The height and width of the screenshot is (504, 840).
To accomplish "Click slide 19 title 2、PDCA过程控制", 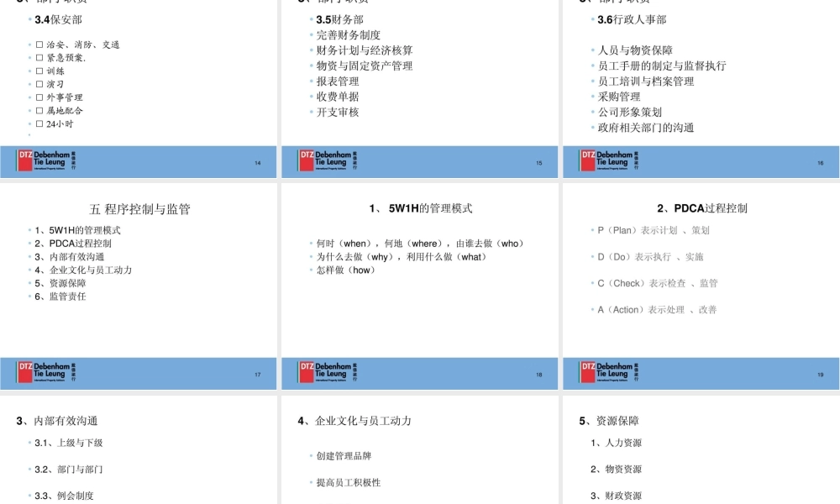I will [x=701, y=208].
